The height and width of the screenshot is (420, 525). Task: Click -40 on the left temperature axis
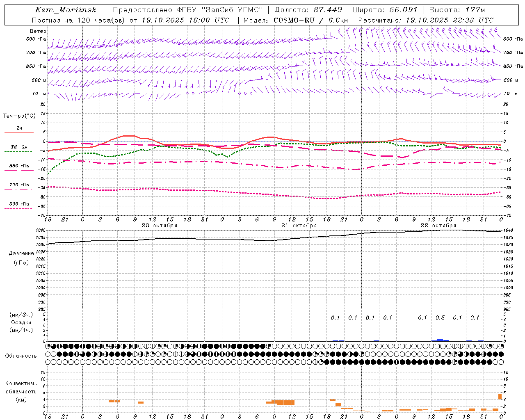42,215
